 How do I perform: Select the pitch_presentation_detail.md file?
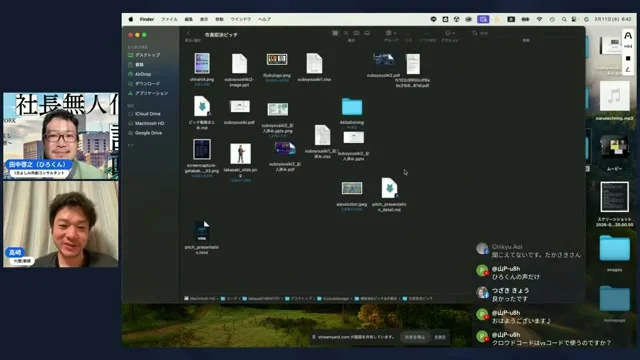tap(389, 194)
